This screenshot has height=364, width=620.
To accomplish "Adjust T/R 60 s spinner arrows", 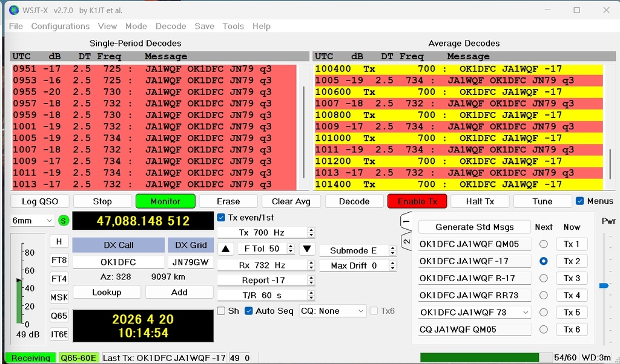I will pyautogui.click(x=311, y=295).
